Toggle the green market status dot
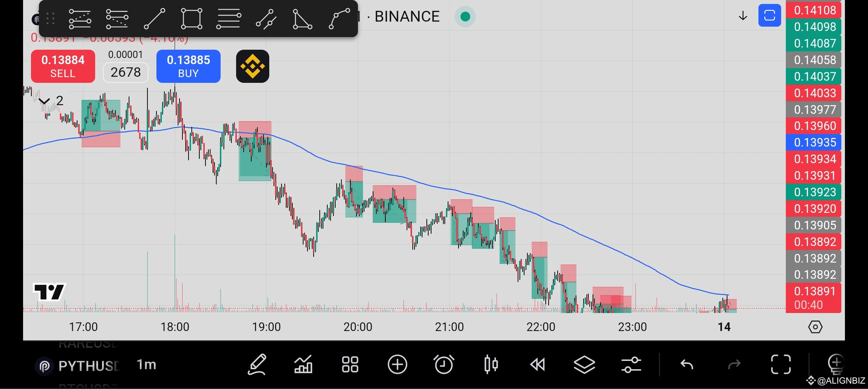This screenshot has width=868, height=389. pos(465,17)
